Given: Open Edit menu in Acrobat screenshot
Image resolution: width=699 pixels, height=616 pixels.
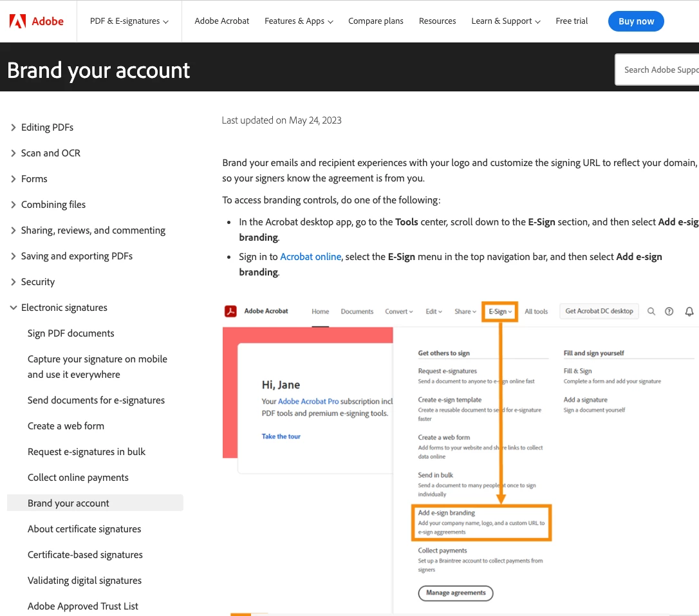Looking at the screenshot, I should (434, 312).
